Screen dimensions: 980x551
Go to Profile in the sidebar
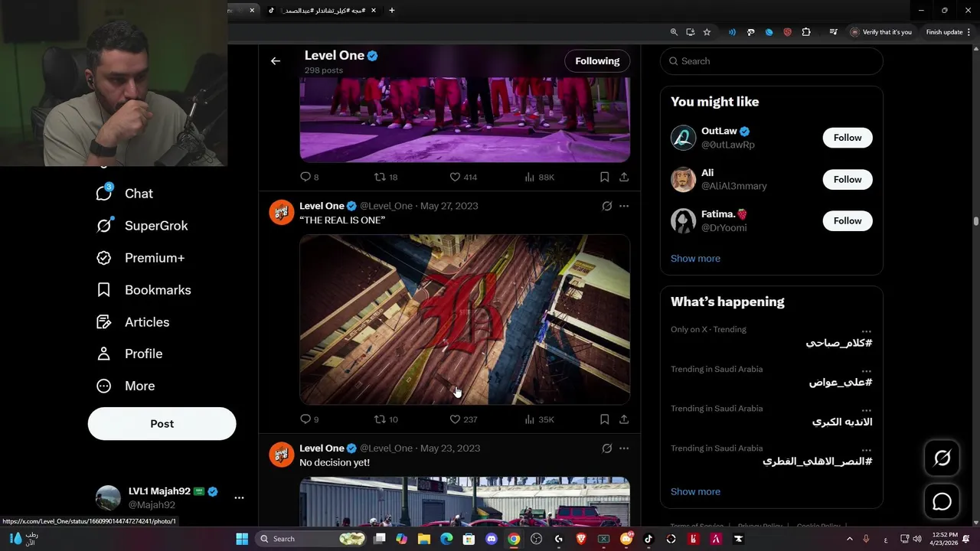coord(130,354)
